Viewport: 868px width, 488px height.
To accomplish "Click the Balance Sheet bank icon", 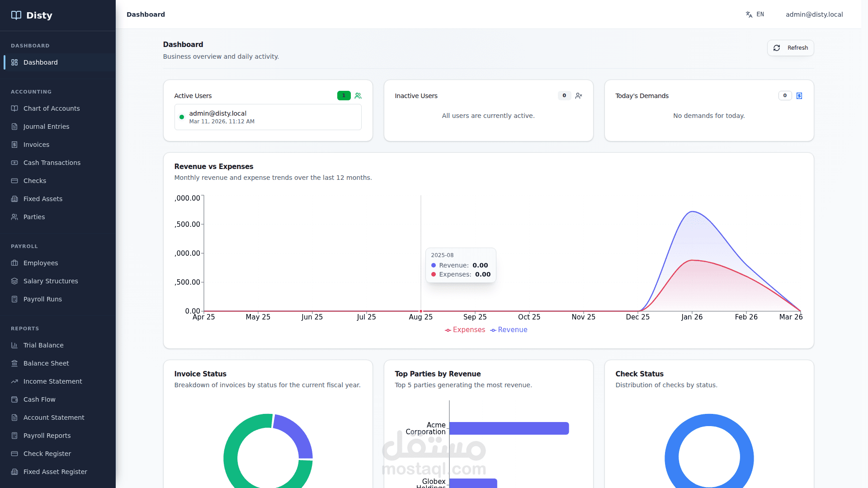I will 14,363.
